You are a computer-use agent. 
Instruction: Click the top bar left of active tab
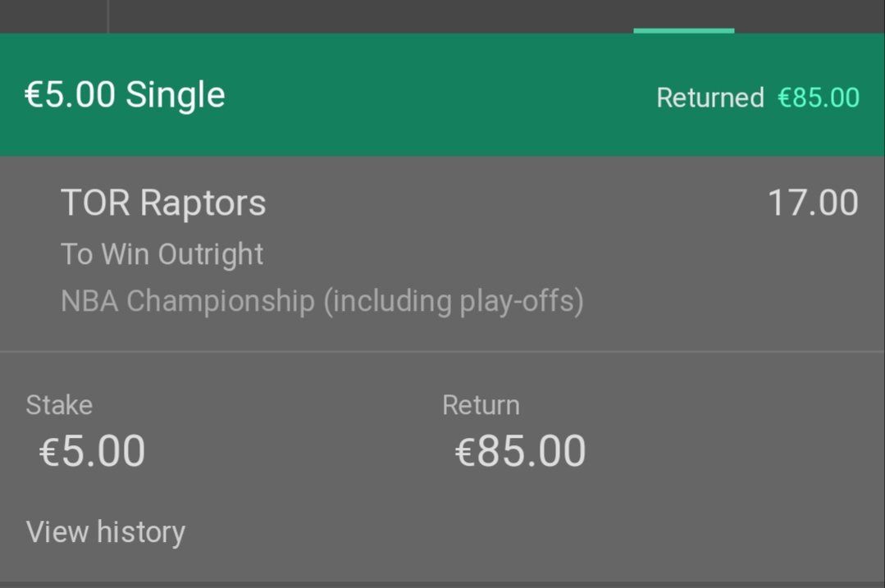tap(371, 16)
